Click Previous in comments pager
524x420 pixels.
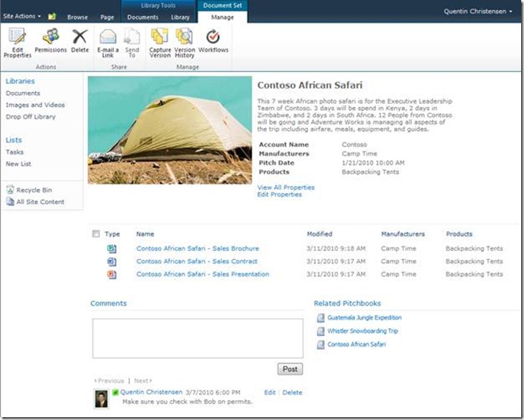[x=109, y=381]
